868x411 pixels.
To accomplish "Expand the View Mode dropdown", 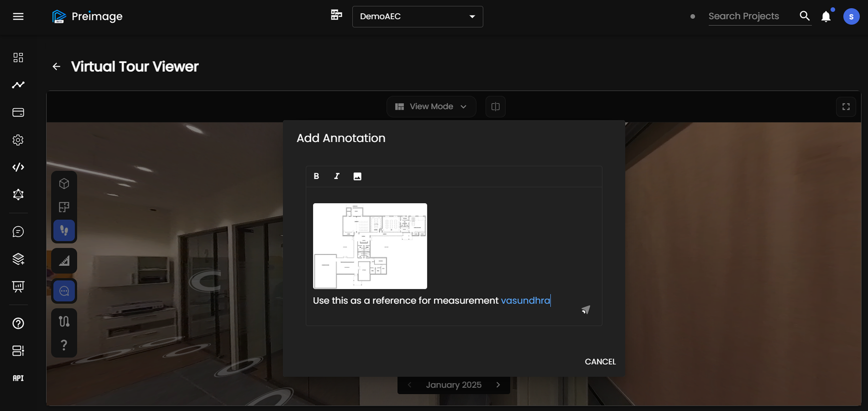I will tap(431, 107).
